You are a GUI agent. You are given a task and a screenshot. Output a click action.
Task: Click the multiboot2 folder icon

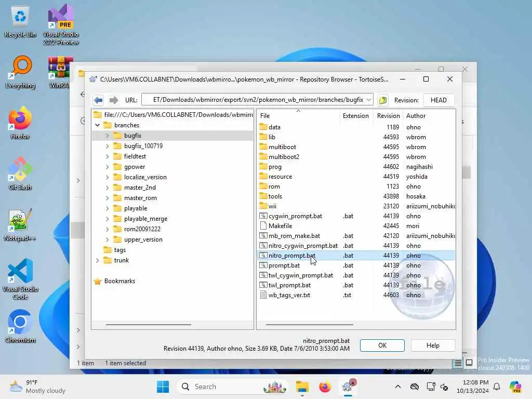click(x=263, y=157)
